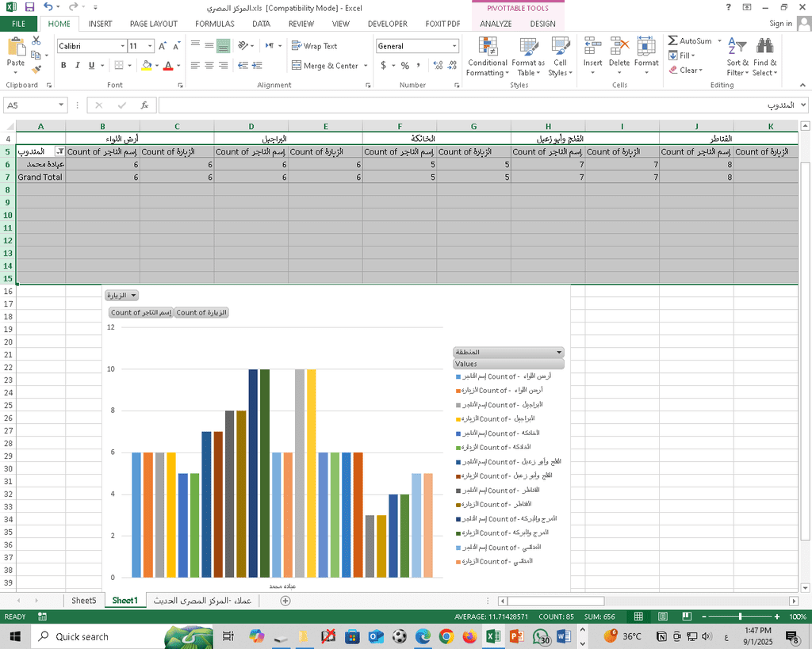Click the Format Painter brush icon
The height and width of the screenshot is (649, 812).
[36, 70]
